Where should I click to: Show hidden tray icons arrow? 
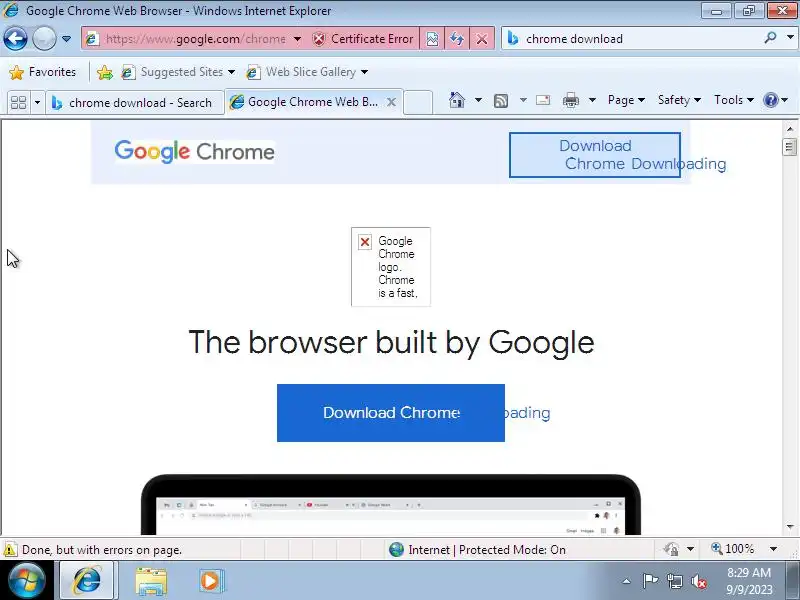pos(627,581)
